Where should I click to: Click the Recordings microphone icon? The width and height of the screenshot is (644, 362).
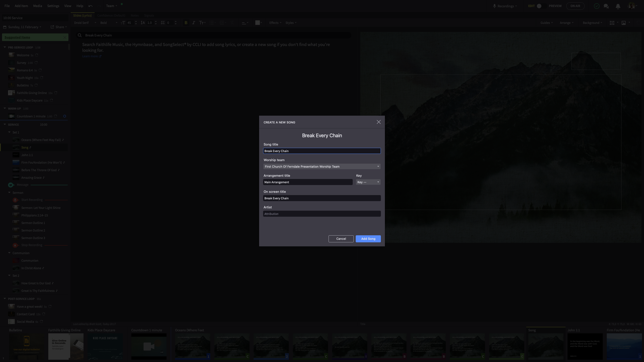tap(494, 6)
